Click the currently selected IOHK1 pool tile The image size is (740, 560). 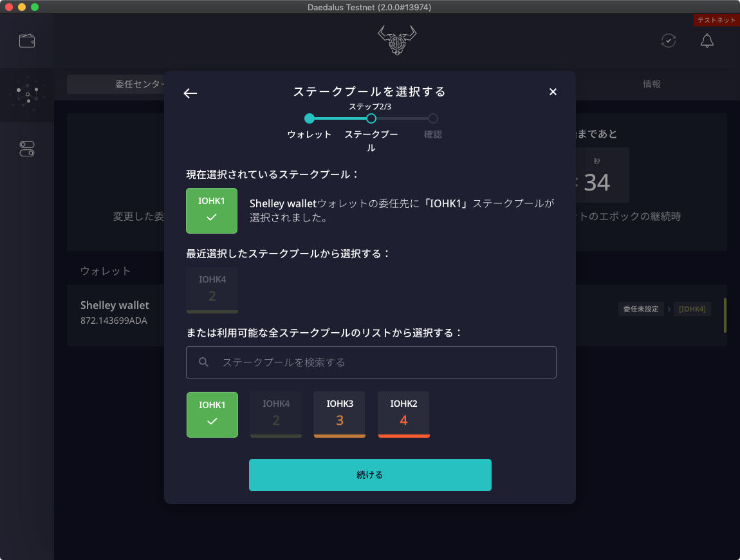click(212, 210)
